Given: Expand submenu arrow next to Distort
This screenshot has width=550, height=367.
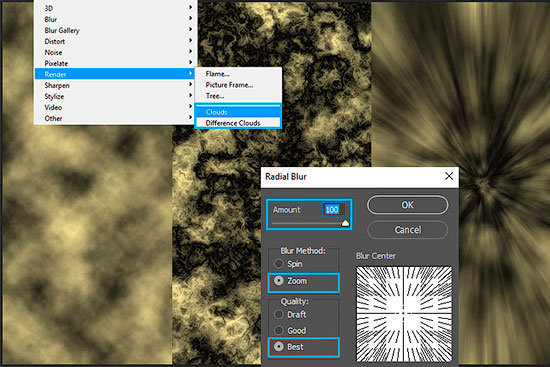Looking at the screenshot, I should coord(190,40).
